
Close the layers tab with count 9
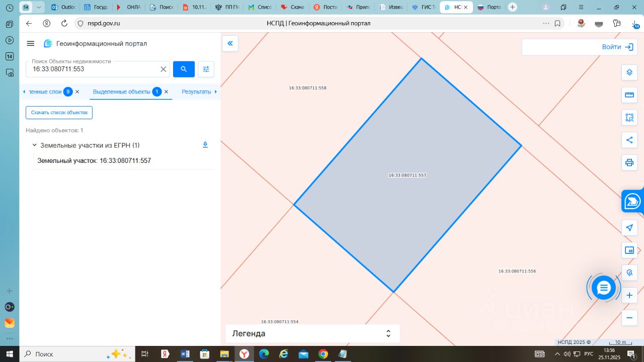click(x=77, y=92)
